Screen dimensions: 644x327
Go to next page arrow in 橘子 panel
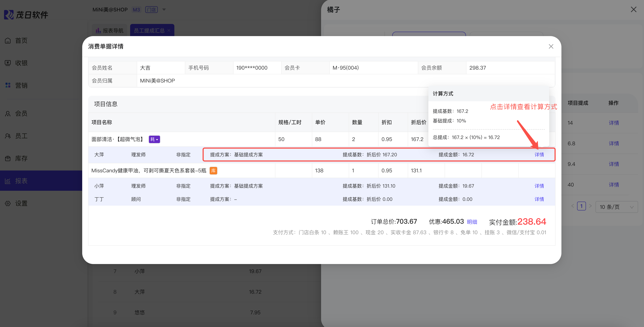(591, 206)
